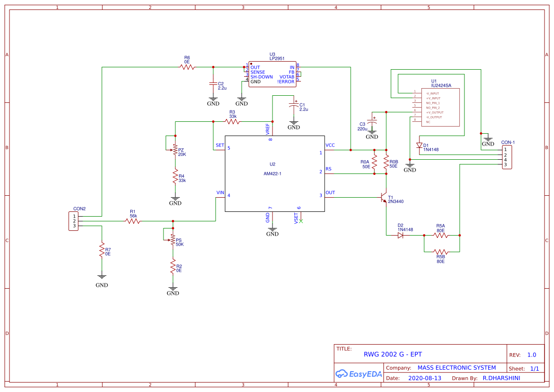The image size is (554, 392).
Task: Click the VCC pin label on U2
Action: (x=330, y=145)
